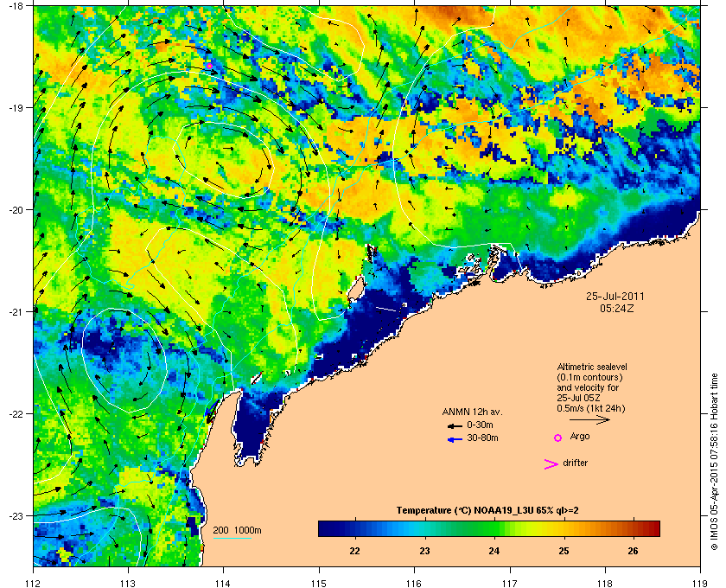Click the temperature color bar at 24
The image size is (726, 588).
pos(494,528)
